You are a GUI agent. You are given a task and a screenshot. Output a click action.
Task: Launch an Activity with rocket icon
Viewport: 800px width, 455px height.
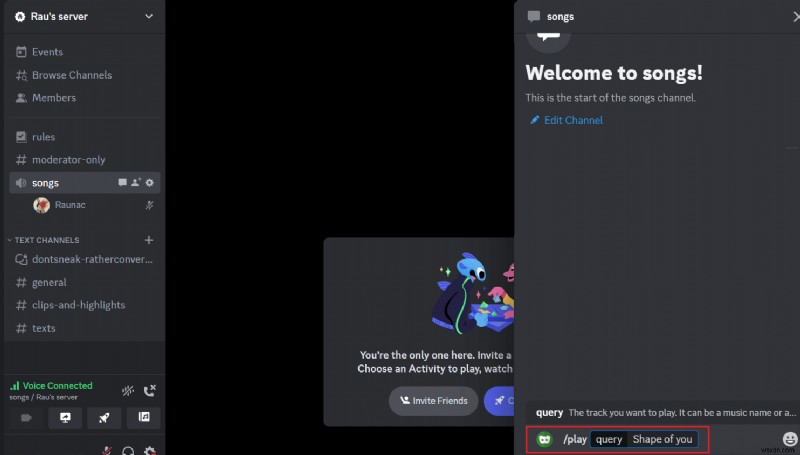(104, 418)
